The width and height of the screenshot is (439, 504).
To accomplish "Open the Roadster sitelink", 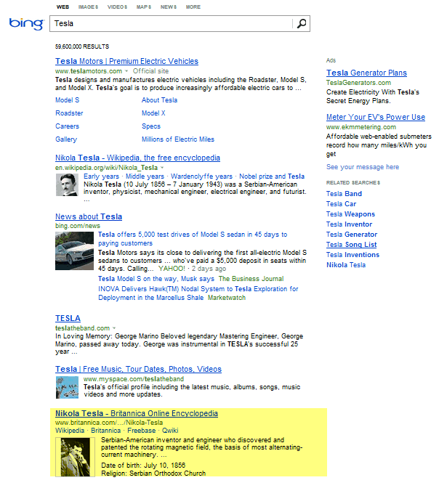I will 69,113.
